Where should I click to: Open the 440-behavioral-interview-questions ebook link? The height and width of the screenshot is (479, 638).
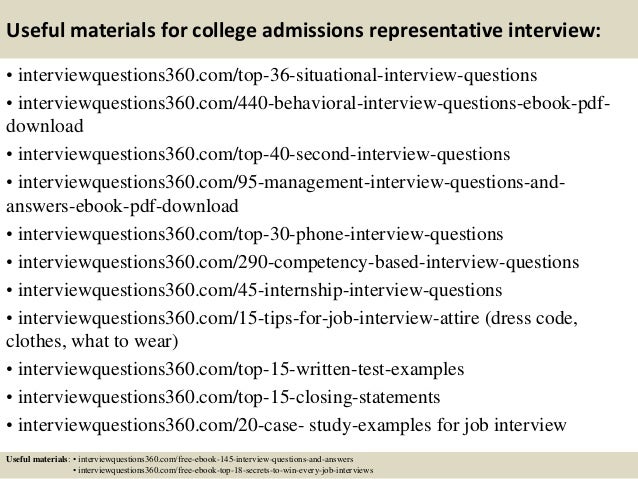[314, 103]
